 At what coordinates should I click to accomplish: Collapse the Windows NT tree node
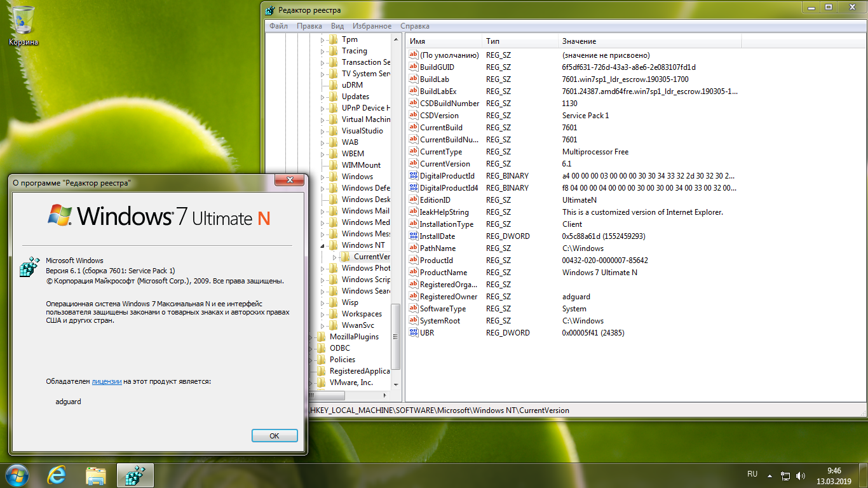pos(323,245)
